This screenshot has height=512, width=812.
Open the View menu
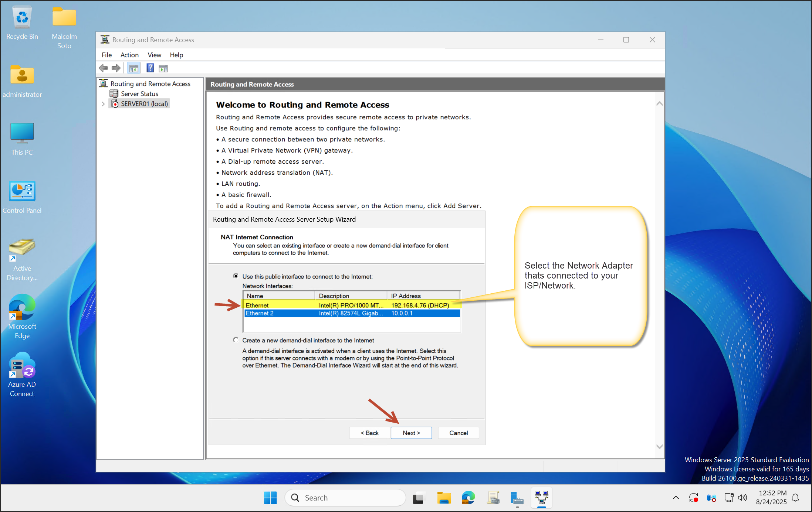pyautogui.click(x=154, y=55)
